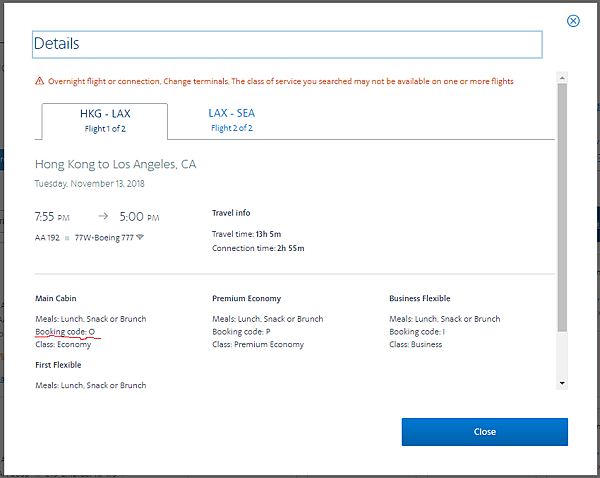Switch to the LAX - SEA flight tab
This screenshot has height=478, width=600.
click(231, 120)
